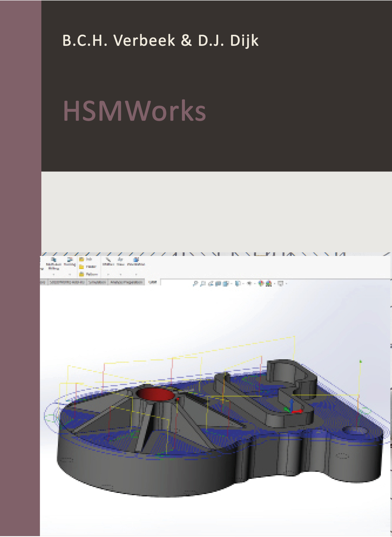Image resolution: width=392 pixels, height=537 pixels.
Task: Click the Edit Appearance color ball icon
Action: (x=261, y=283)
